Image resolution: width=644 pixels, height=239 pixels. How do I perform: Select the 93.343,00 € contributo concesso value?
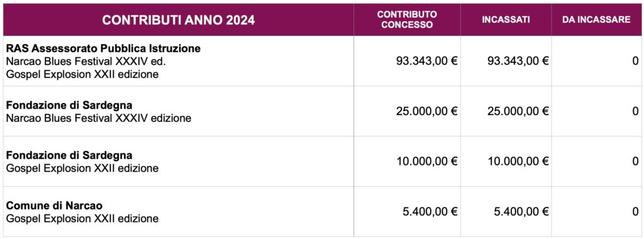point(427,61)
